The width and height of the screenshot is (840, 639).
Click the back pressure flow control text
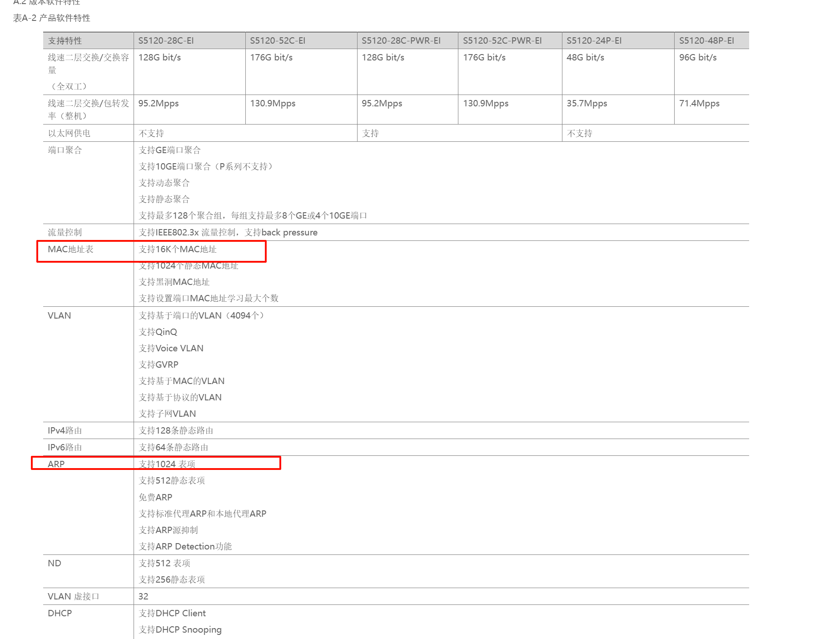click(289, 232)
